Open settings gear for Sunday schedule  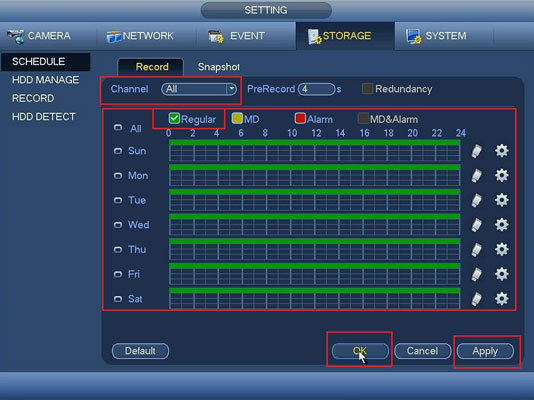tap(501, 150)
